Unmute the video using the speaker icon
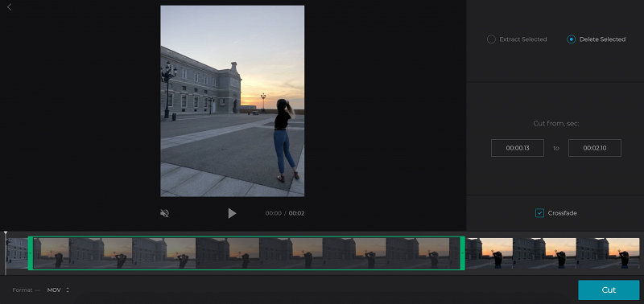 click(x=164, y=213)
